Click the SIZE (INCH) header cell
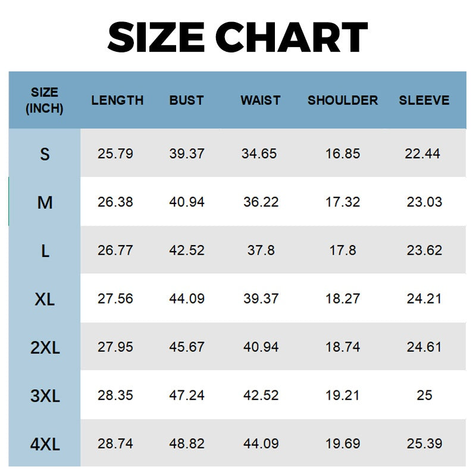This screenshot has height=476, width=476. (45, 101)
